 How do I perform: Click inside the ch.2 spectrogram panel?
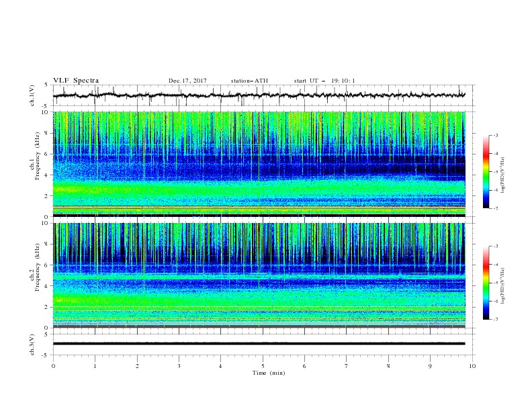point(259,275)
